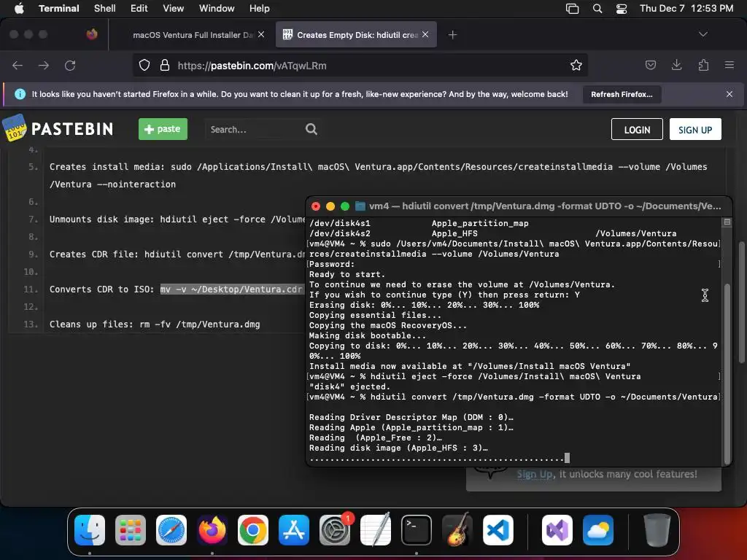Click the Terminal window title proxy folder icon
The image size is (747, 560).
tap(360, 206)
